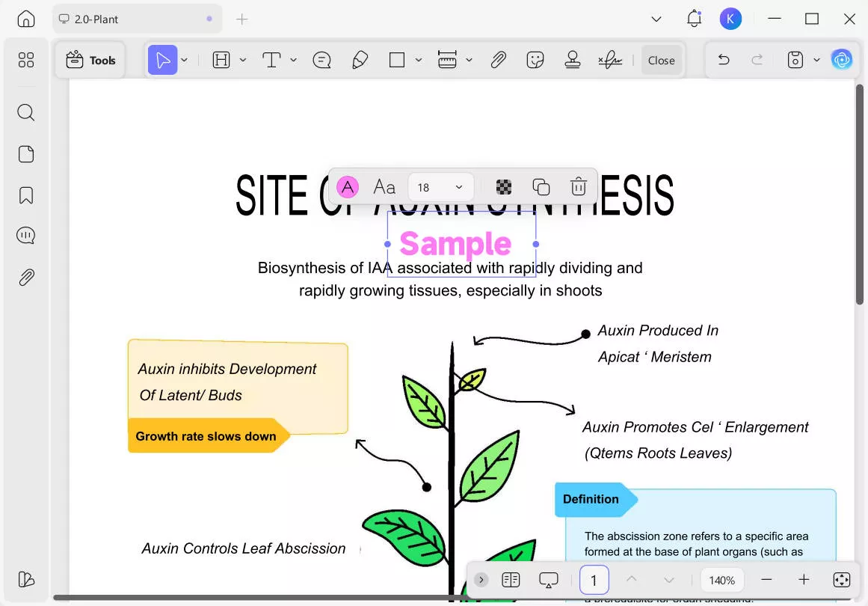Duplicate the selected text annotation
Image resolution: width=868 pixels, height=606 pixels.
[541, 187]
